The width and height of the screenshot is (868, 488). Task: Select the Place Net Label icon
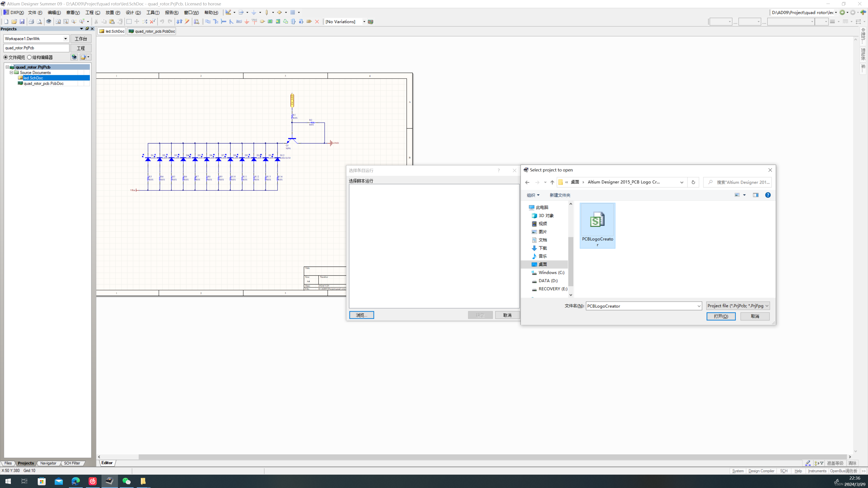(239, 21)
